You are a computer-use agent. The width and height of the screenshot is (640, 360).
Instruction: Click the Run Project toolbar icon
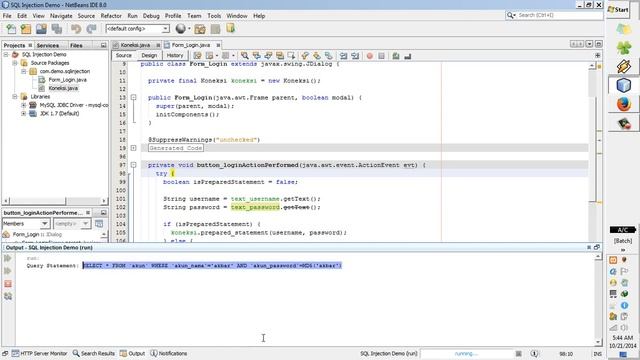231,29
